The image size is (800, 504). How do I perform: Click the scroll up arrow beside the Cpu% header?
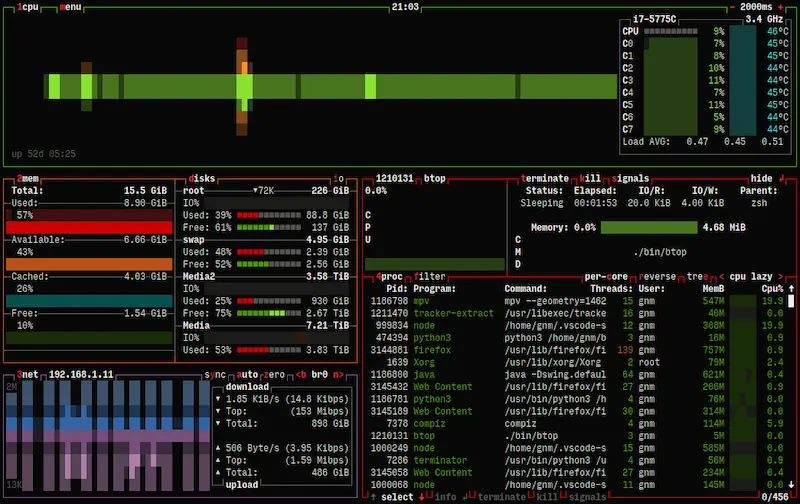click(791, 289)
